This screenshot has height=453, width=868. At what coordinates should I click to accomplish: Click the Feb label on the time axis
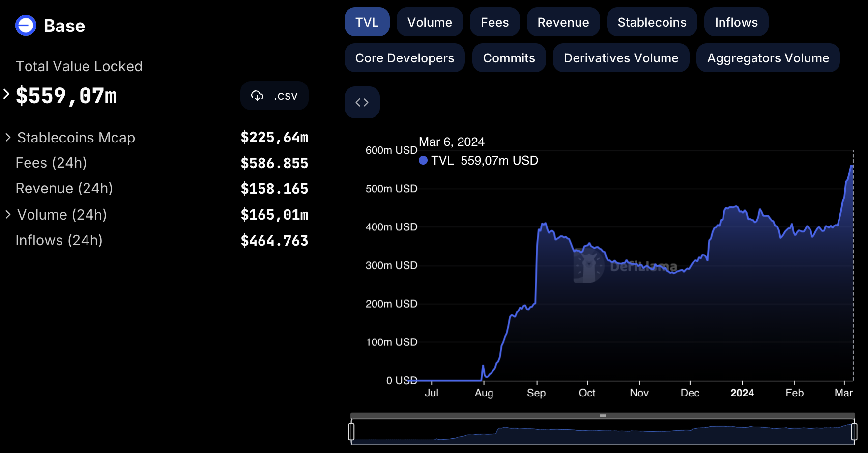795,393
